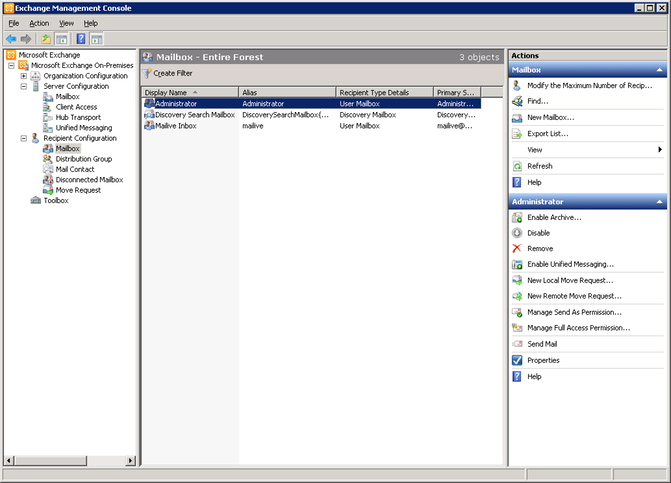
Task: Sort by the Display Name column header
Action: 190,92
